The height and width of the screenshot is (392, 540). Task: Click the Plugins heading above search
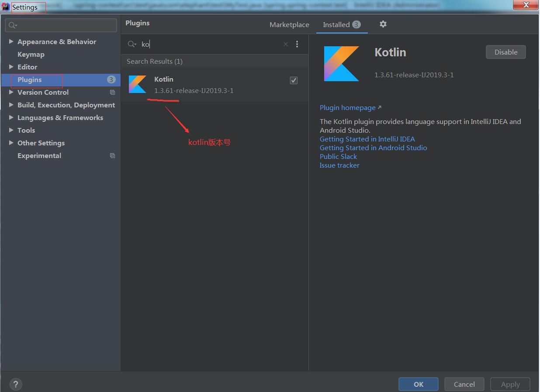[x=138, y=23]
